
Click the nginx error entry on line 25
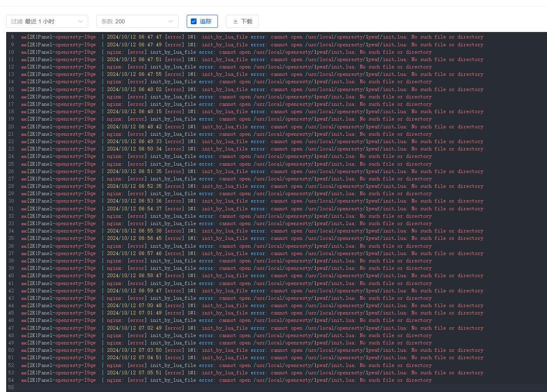[227, 164]
